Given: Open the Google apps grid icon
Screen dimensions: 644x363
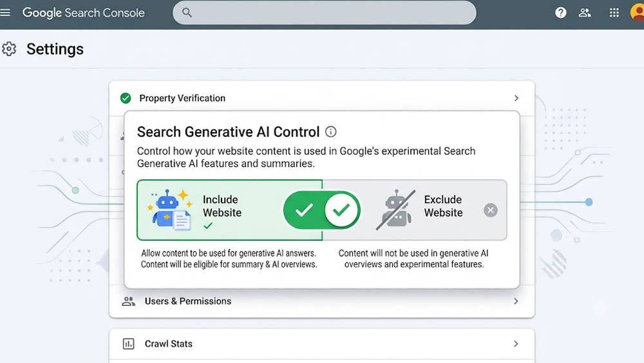Looking at the screenshot, I should click(614, 13).
